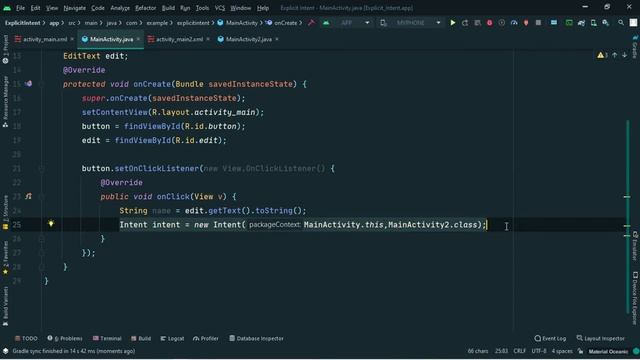The height and width of the screenshot is (360, 640).
Task: Toggle the read-only lock icon in status bar
Action: [x=580, y=351]
